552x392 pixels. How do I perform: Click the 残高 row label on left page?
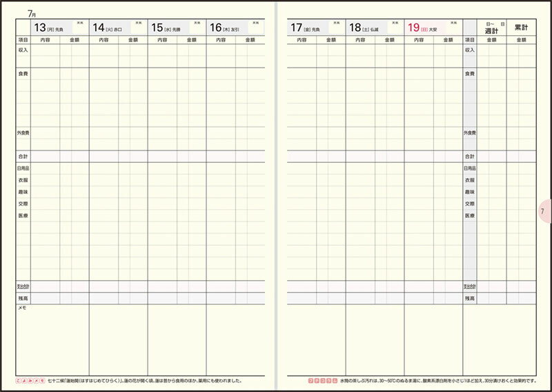23,298
